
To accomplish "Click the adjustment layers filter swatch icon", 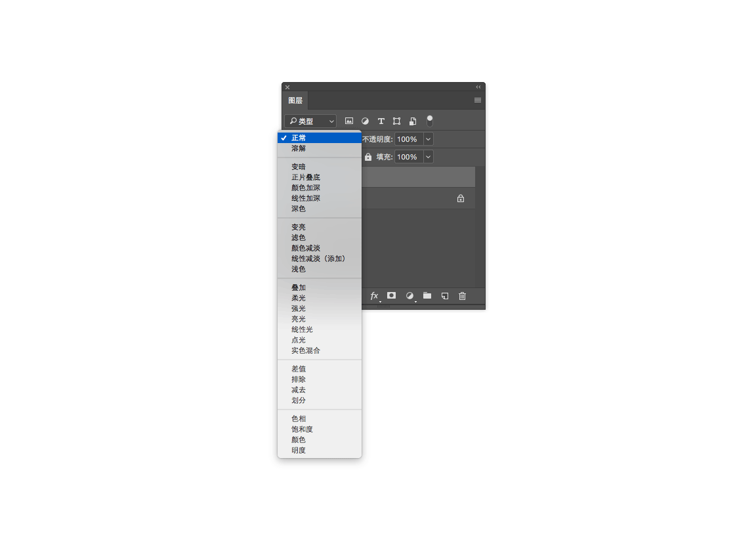I will coord(365,121).
